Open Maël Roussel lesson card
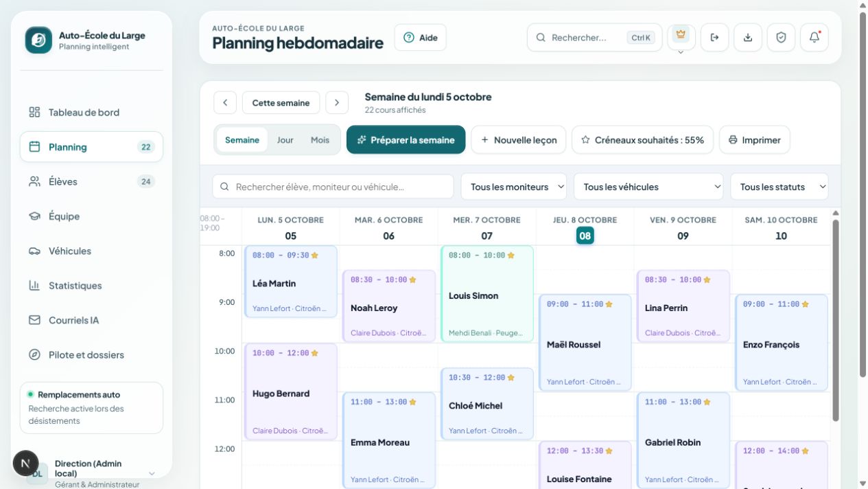Image resolution: width=868 pixels, height=489 pixels. coord(585,343)
